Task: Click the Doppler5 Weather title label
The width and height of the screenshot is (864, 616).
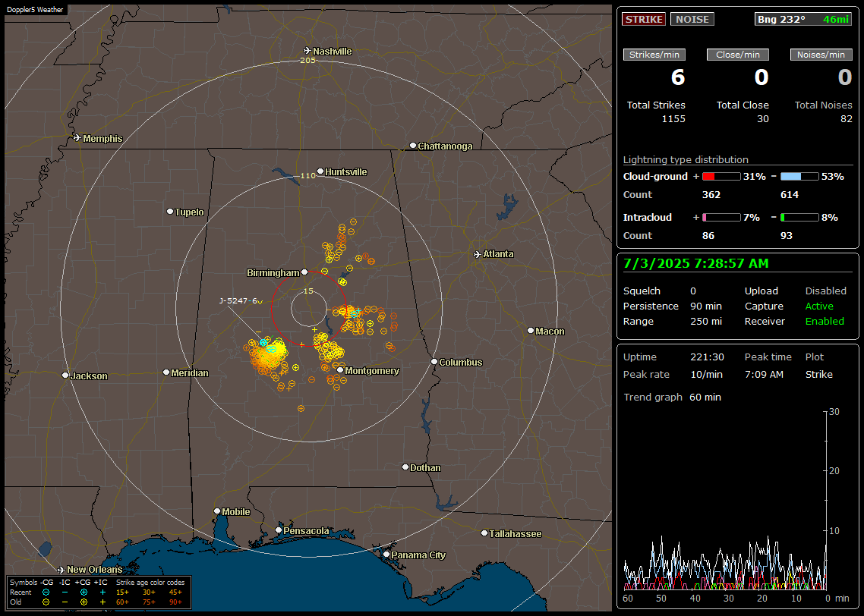Action: 35,10
